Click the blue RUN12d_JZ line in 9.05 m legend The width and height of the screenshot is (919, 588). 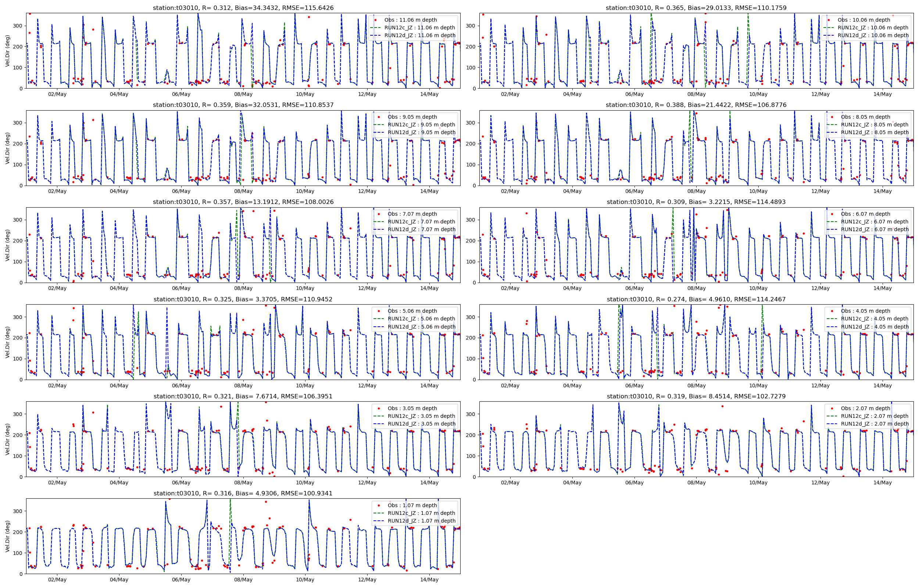pyautogui.click(x=378, y=133)
